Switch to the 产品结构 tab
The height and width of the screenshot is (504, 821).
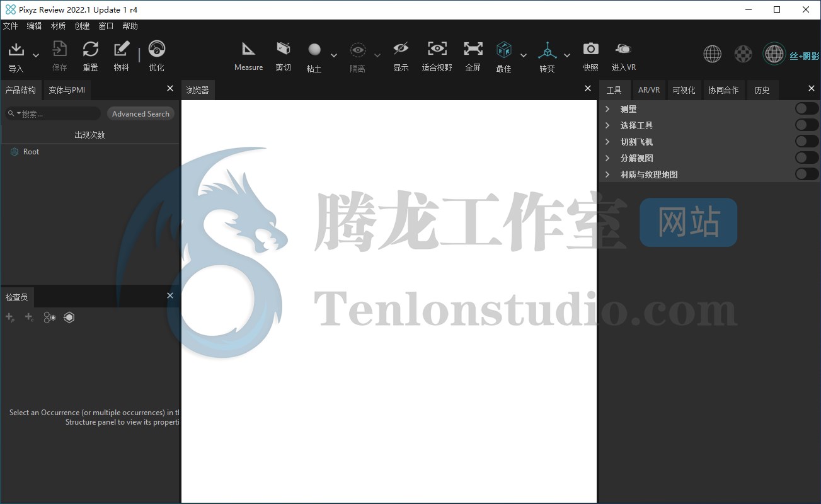(x=21, y=90)
